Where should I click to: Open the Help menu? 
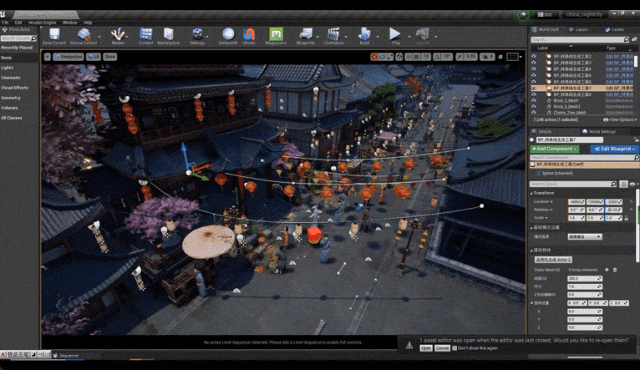(87, 22)
